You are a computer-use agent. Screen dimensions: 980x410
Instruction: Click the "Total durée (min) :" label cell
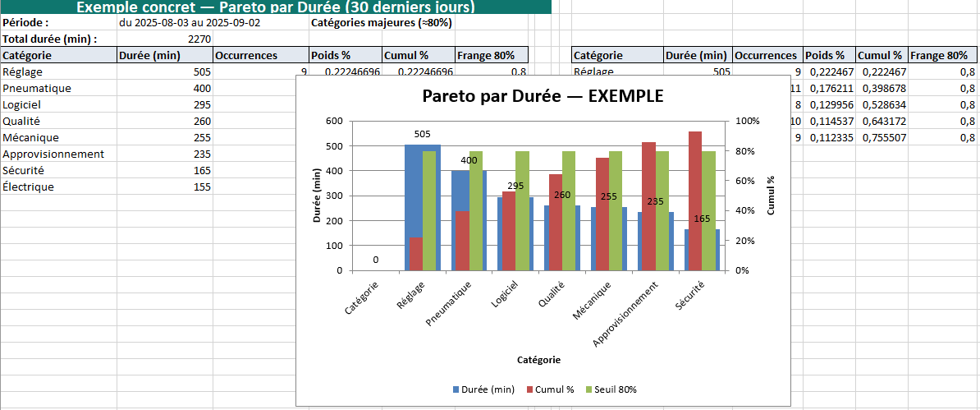coord(58,39)
